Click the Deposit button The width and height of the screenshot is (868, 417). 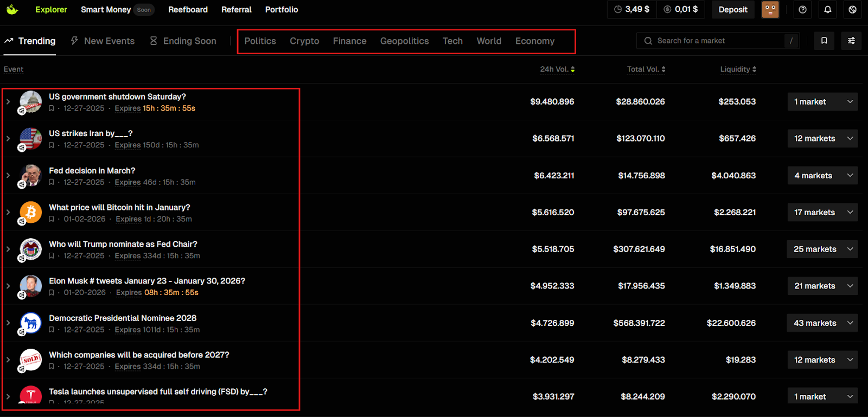point(733,9)
